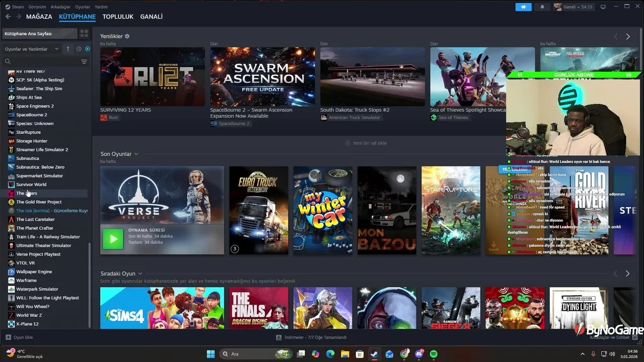The height and width of the screenshot is (362, 644).
Task: Switch to the TOPLULUK tab
Action: click(x=118, y=17)
